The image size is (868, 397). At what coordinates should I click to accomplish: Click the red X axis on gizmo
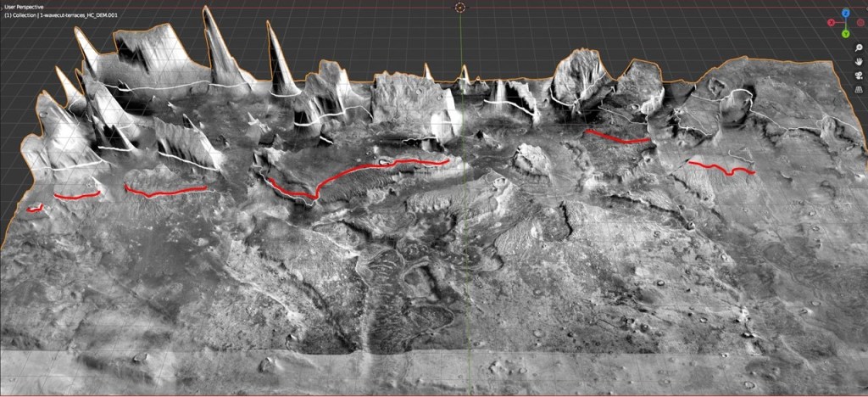pyautogui.click(x=833, y=23)
